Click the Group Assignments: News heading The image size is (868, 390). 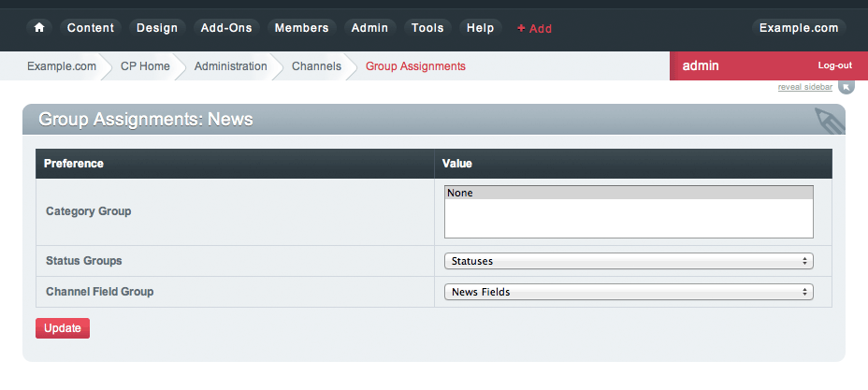[146, 120]
